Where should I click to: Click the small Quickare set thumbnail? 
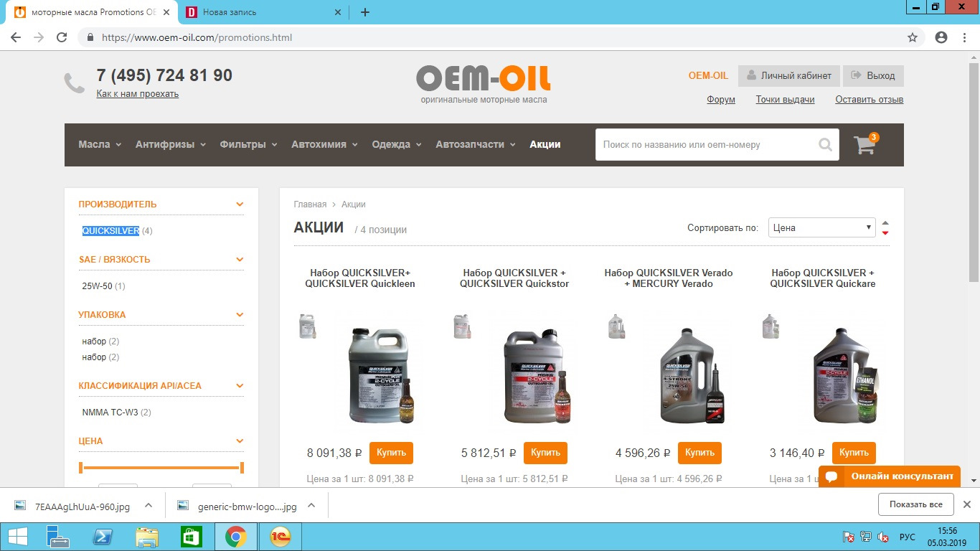pos(771,326)
